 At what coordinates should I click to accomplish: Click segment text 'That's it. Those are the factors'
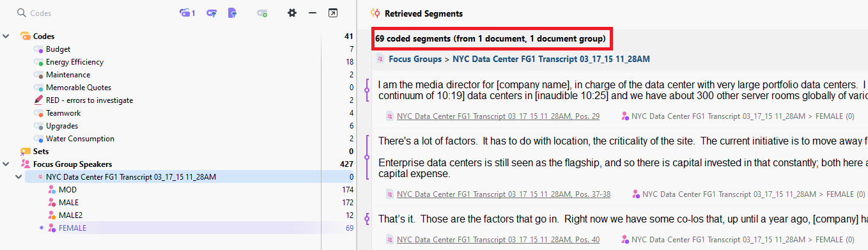(623, 219)
